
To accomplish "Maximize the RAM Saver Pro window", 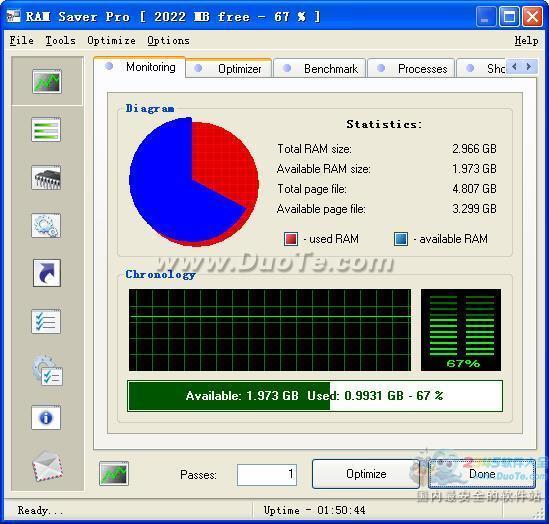I will coord(509,16).
